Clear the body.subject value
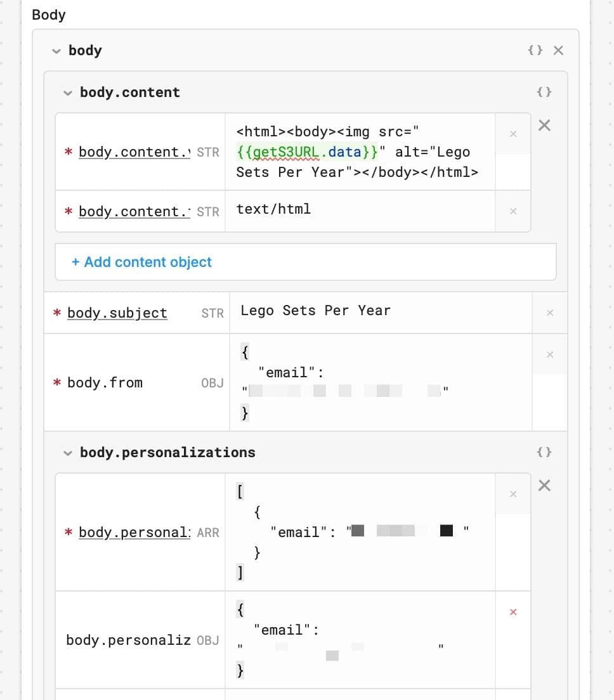The height and width of the screenshot is (700, 614). (x=549, y=313)
